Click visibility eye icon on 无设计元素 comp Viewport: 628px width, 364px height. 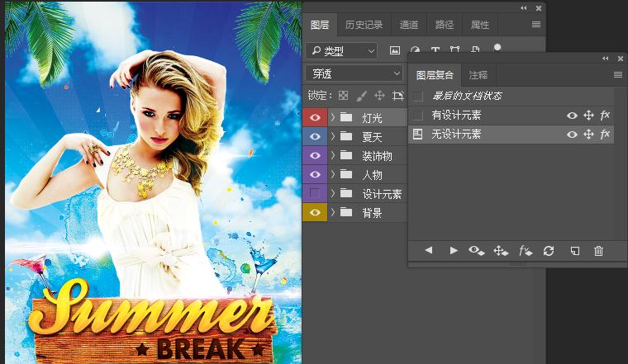click(x=572, y=135)
